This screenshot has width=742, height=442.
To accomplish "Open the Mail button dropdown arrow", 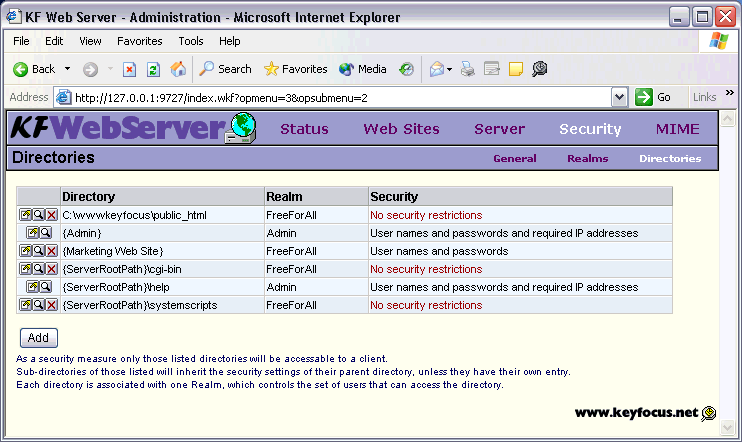I will [x=450, y=70].
